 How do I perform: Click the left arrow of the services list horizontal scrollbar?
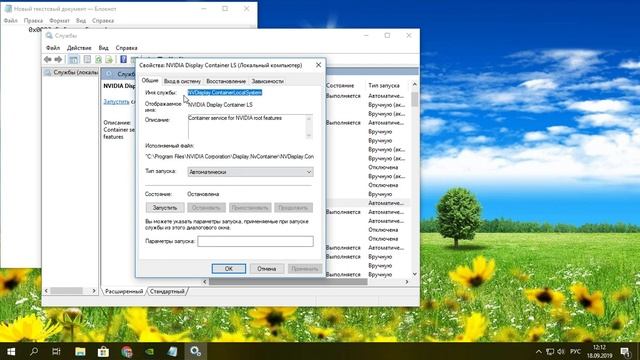coord(205,282)
